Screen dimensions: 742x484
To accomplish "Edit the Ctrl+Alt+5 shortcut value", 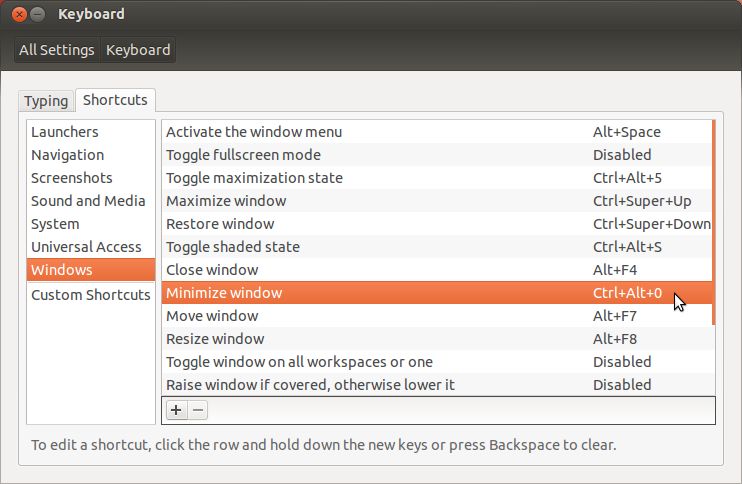I will [627, 178].
